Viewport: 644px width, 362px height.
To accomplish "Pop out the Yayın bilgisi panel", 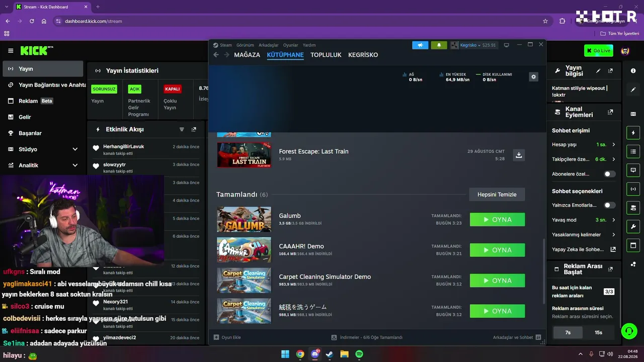I will point(610,71).
